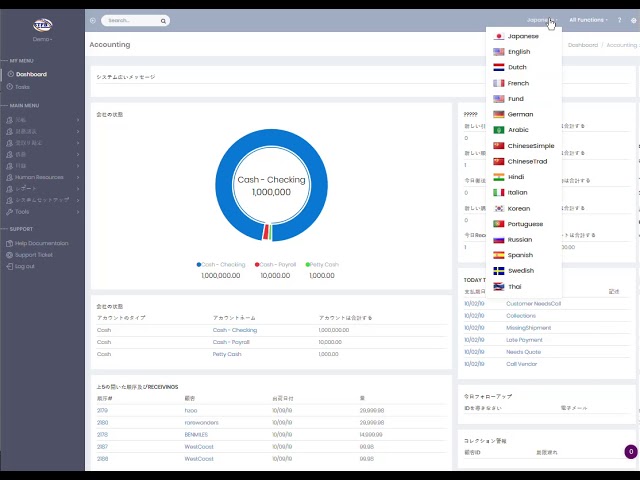Click the blue Cash - Checking legend dot
This screenshot has height=480, width=640.
point(199,264)
